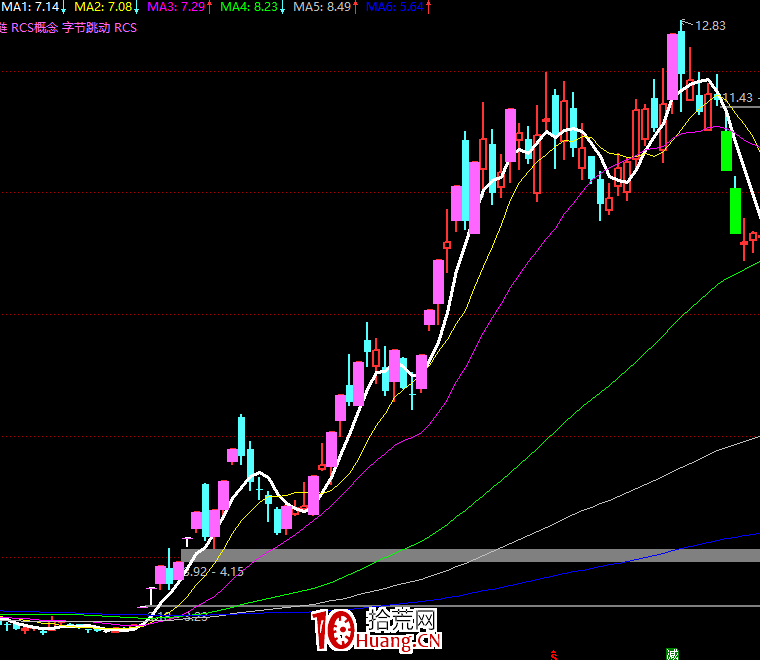Click the last RCS tag in concept row

(x=125, y=28)
